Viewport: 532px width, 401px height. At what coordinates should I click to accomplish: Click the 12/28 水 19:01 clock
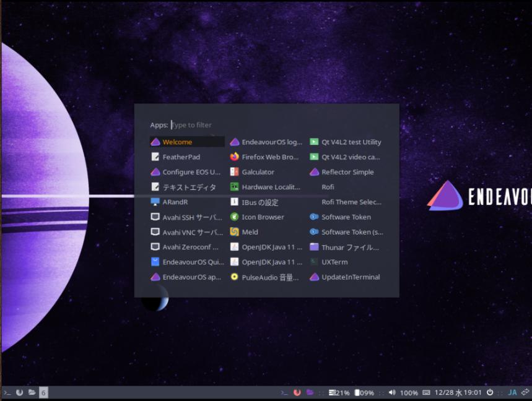(458, 392)
